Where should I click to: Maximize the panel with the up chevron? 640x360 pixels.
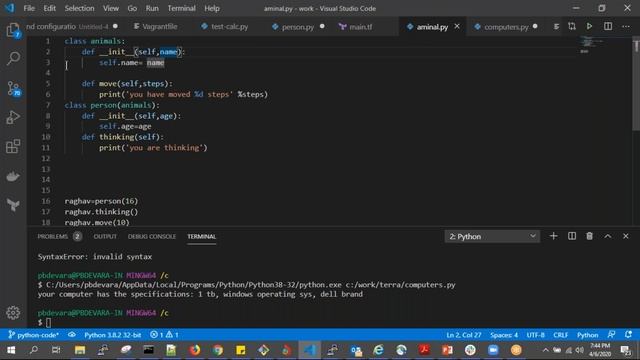pos(608,236)
